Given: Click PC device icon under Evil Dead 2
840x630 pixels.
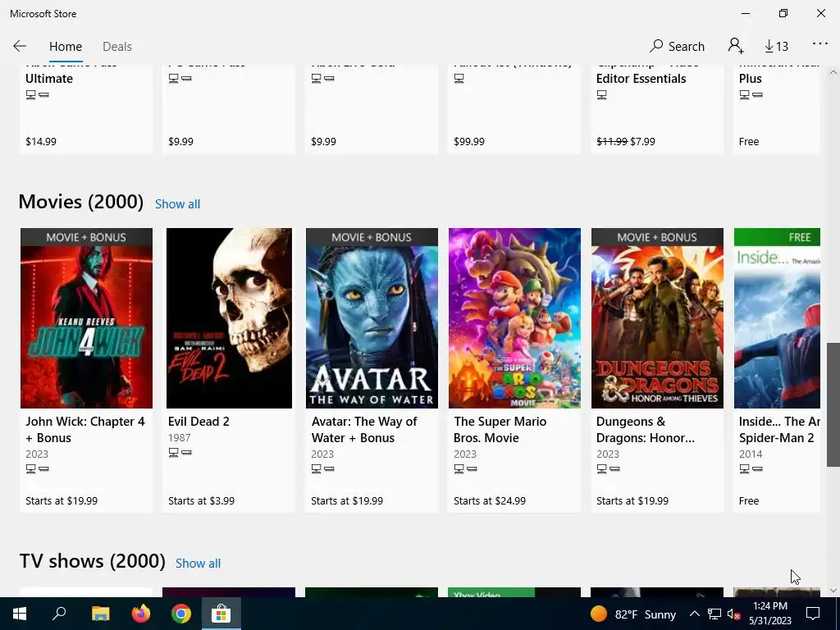Looking at the screenshot, I should (x=174, y=453).
